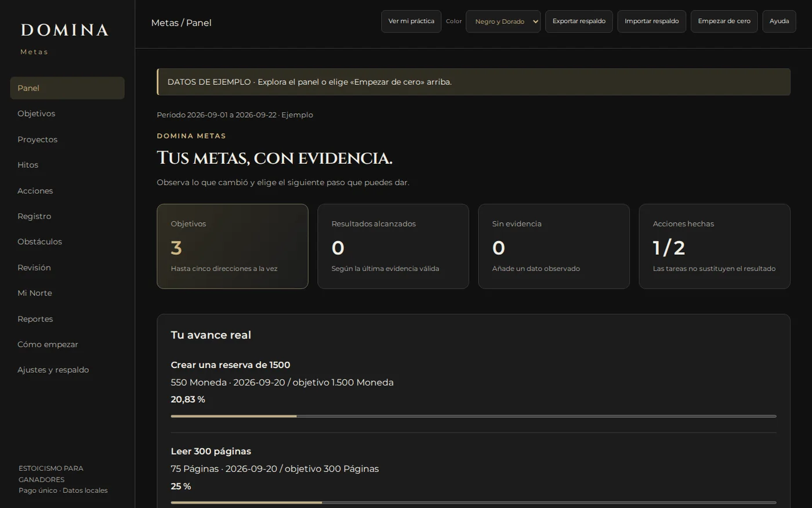Open Reportes from the sidebar
Screen dimensions: 812x508
pyautogui.click(x=67, y=319)
